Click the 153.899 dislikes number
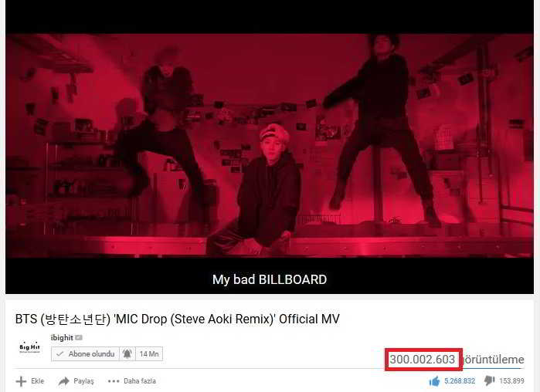This screenshot has width=540, height=392. tap(511, 381)
